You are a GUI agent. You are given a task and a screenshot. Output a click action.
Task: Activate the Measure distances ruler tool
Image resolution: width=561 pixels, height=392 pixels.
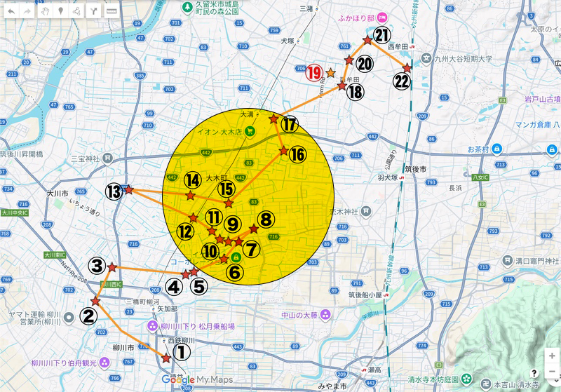coord(112,12)
